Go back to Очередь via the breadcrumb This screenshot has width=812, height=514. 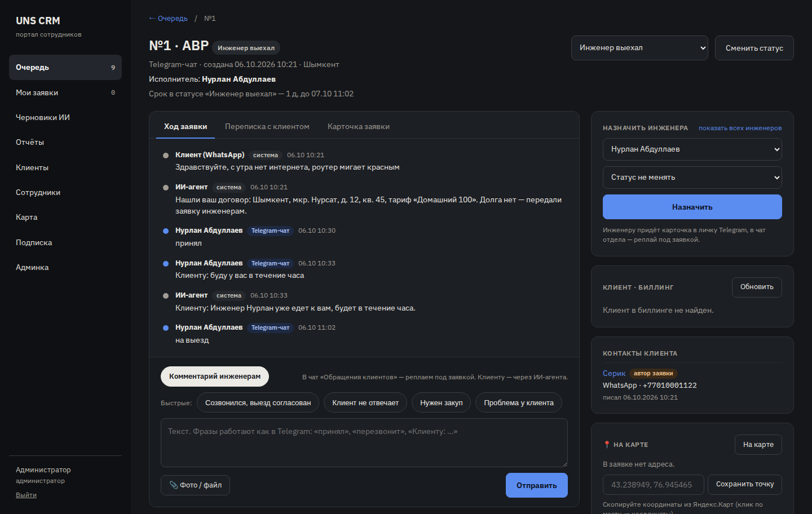(168, 19)
